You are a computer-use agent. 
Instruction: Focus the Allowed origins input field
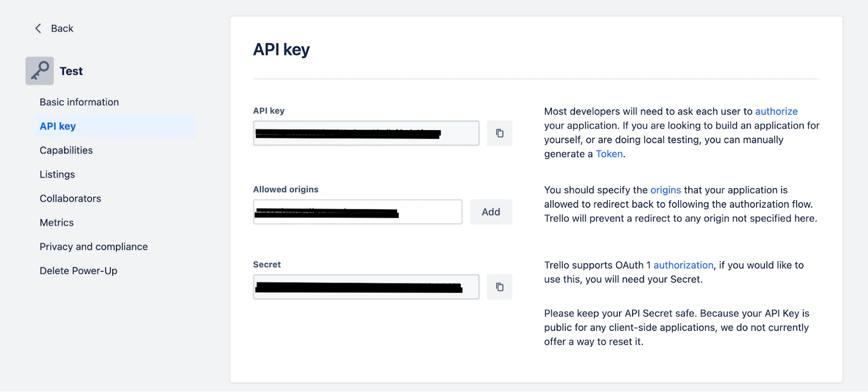pos(358,212)
